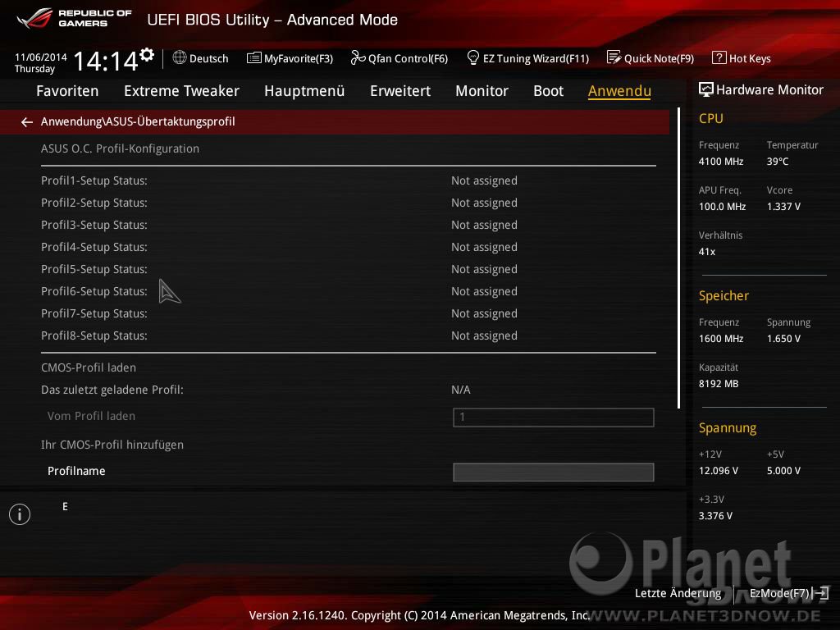The image size is (840, 630).
Task: Click the EzMode exit arrow icon
Action: point(821,593)
